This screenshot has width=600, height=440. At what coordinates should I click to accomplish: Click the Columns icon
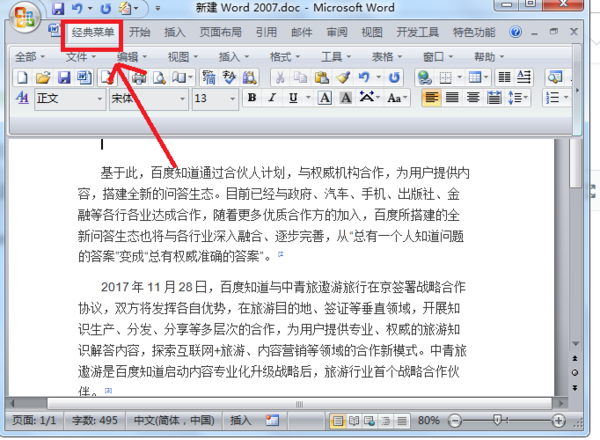tap(504, 78)
